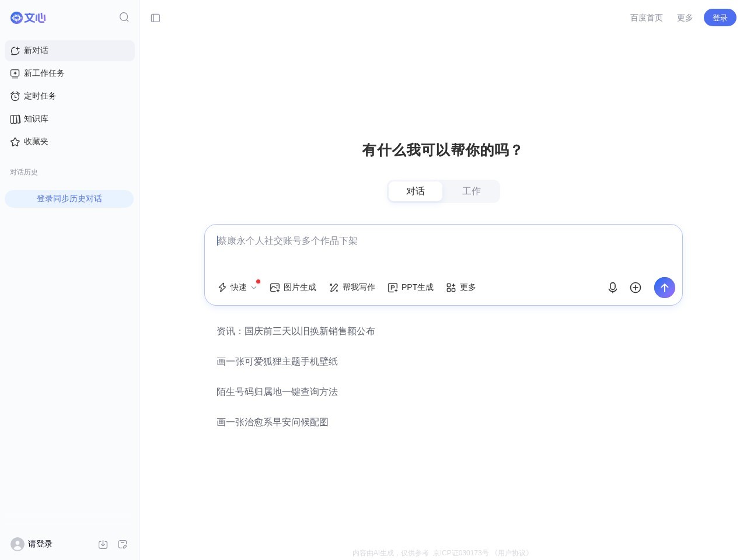The image size is (747, 560).
Task: Click 请登录 at sidebar bottom
Action: pos(40,544)
